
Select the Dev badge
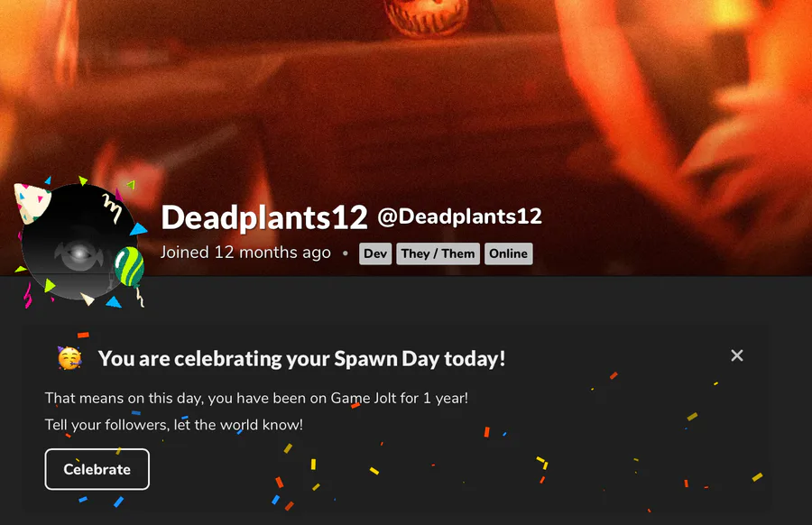pyautogui.click(x=375, y=253)
